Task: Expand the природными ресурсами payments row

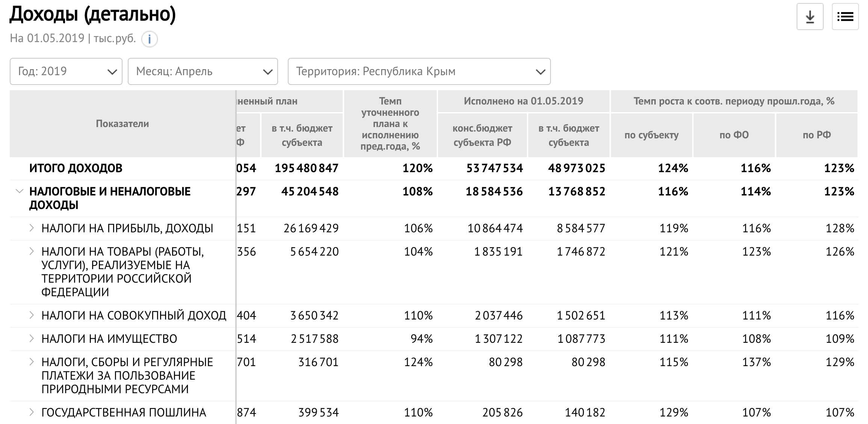Action: (32, 362)
